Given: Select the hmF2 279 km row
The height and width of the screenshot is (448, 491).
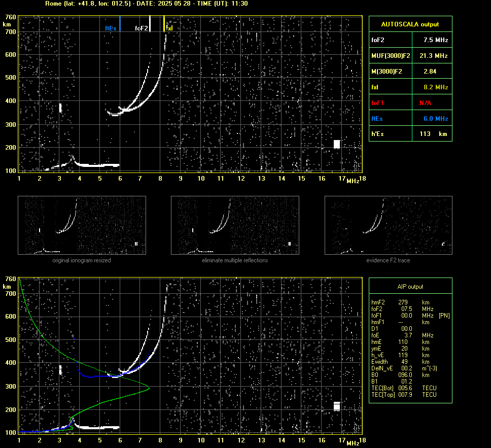Looking at the screenshot, I should tap(401, 302).
